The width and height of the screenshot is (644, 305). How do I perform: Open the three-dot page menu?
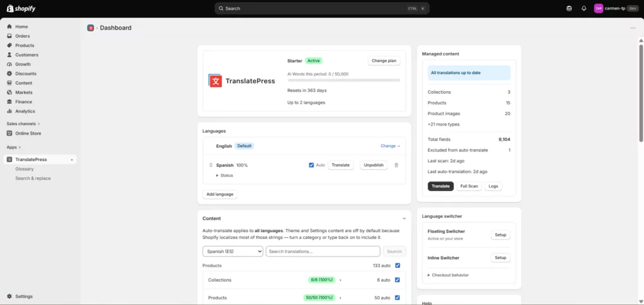[x=633, y=28]
